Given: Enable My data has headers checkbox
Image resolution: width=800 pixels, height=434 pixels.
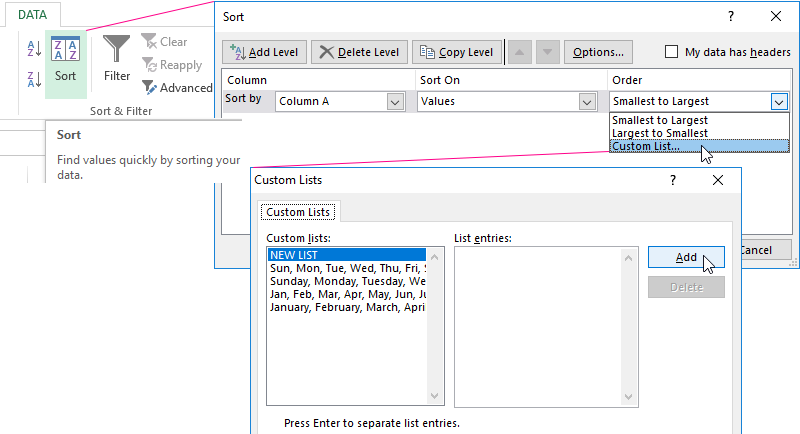Looking at the screenshot, I should tap(673, 52).
